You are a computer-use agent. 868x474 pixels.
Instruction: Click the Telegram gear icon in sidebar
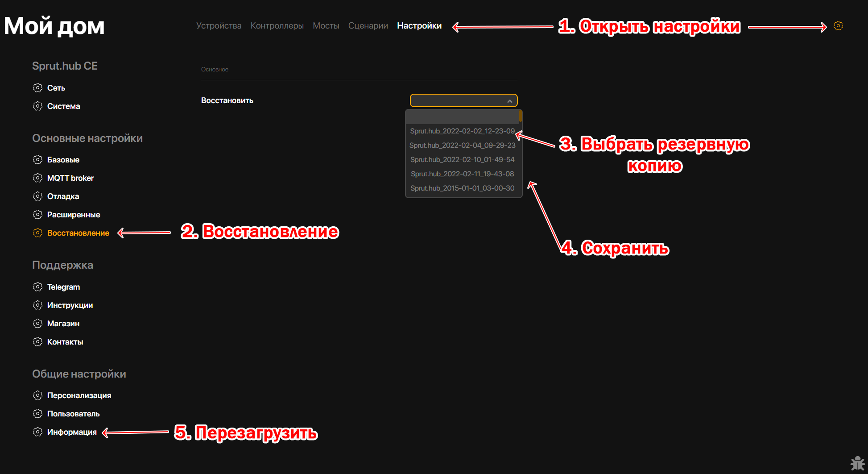pyautogui.click(x=38, y=287)
